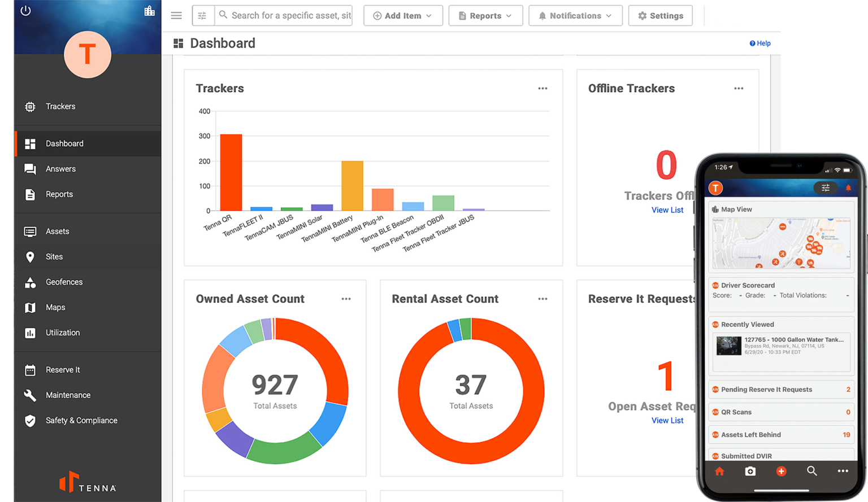This screenshot has width=868, height=502.
Task: Open the Owned Asset Count options menu
Action: (346, 299)
